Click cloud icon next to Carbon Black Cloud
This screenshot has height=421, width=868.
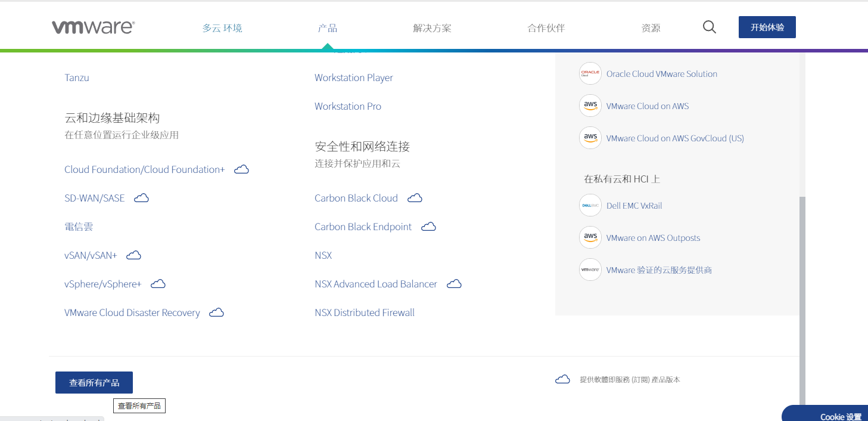click(415, 198)
